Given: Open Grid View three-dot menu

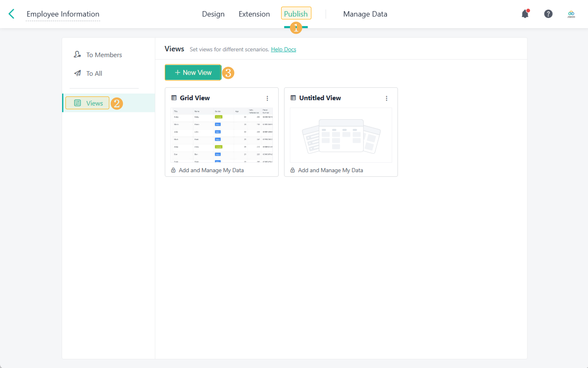Looking at the screenshot, I should (x=267, y=98).
